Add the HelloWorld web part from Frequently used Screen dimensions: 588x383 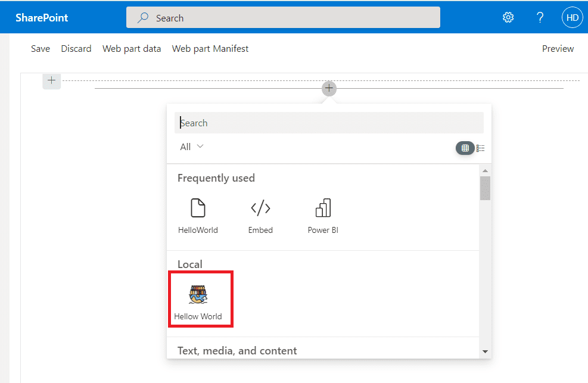[x=198, y=216]
